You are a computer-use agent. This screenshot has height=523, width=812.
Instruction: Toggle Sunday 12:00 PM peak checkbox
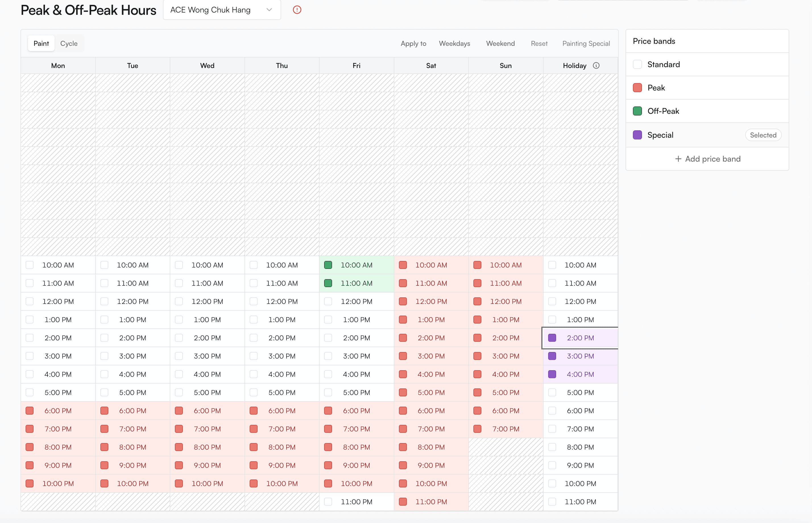[477, 302]
